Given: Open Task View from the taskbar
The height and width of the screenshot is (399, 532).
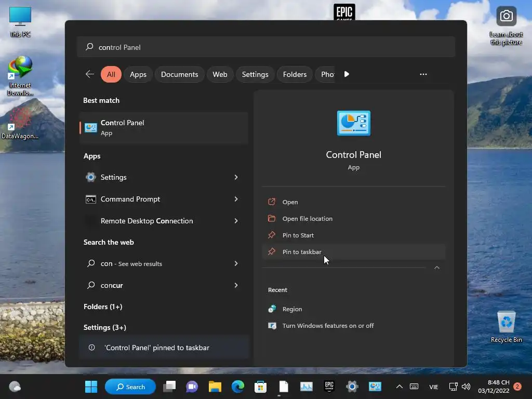Looking at the screenshot, I should 169,387.
